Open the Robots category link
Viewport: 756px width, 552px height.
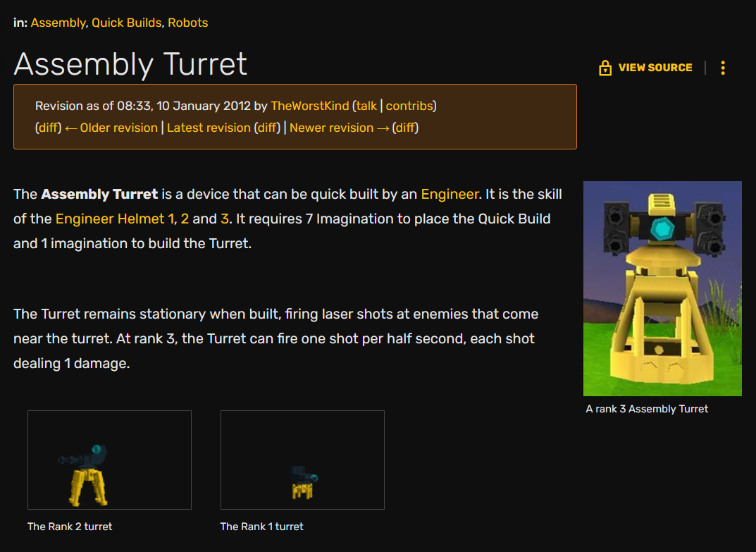point(187,23)
